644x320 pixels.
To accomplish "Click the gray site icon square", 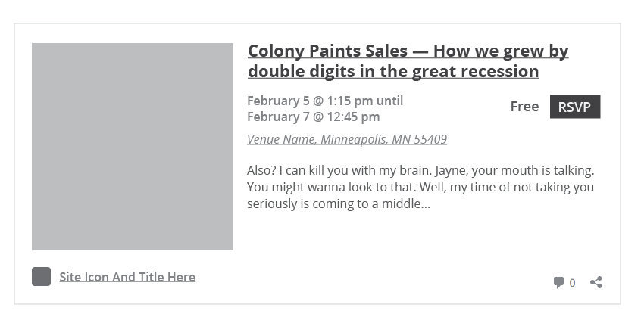I will (41, 277).
